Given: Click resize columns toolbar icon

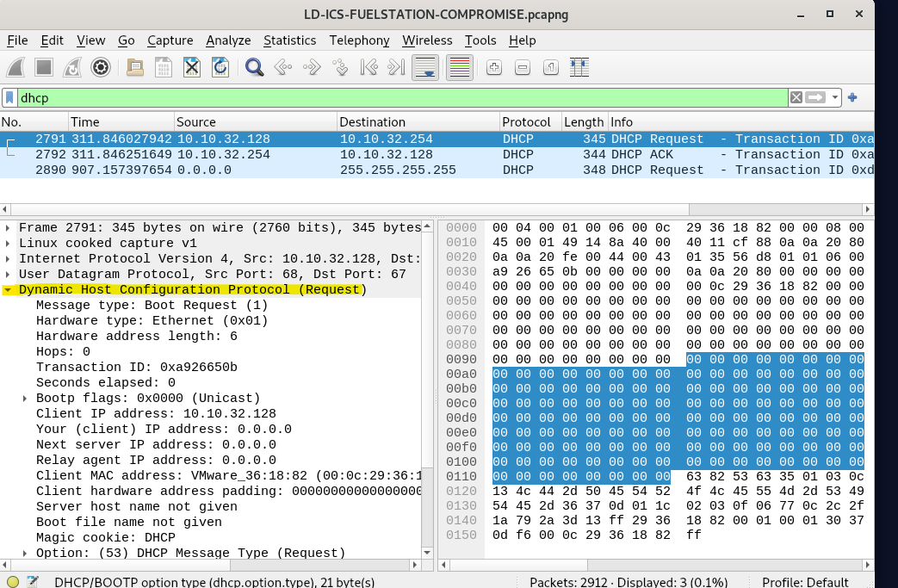Looking at the screenshot, I should tap(579, 67).
